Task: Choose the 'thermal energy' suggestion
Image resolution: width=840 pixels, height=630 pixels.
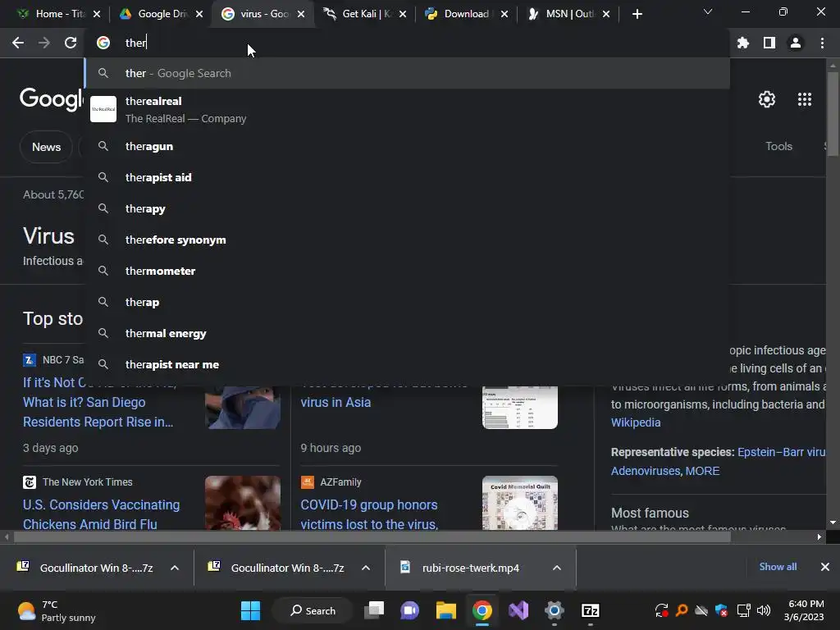Action: pos(407,333)
